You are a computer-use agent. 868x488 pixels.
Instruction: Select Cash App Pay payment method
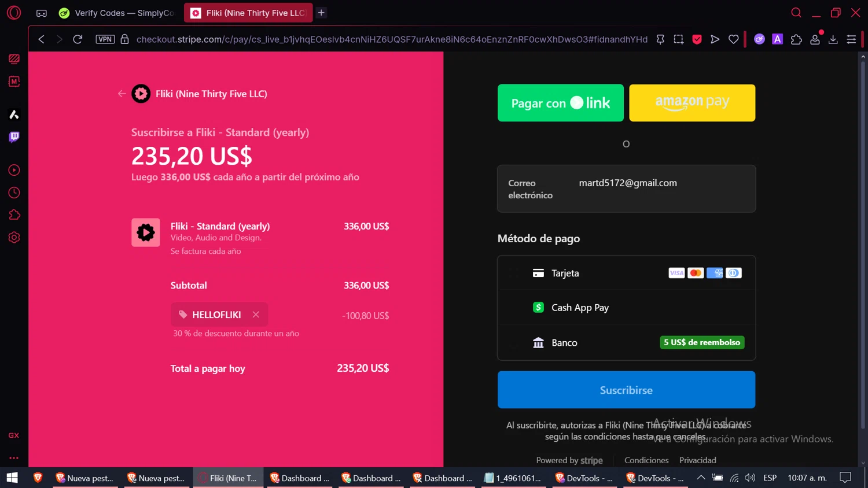tap(626, 308)
